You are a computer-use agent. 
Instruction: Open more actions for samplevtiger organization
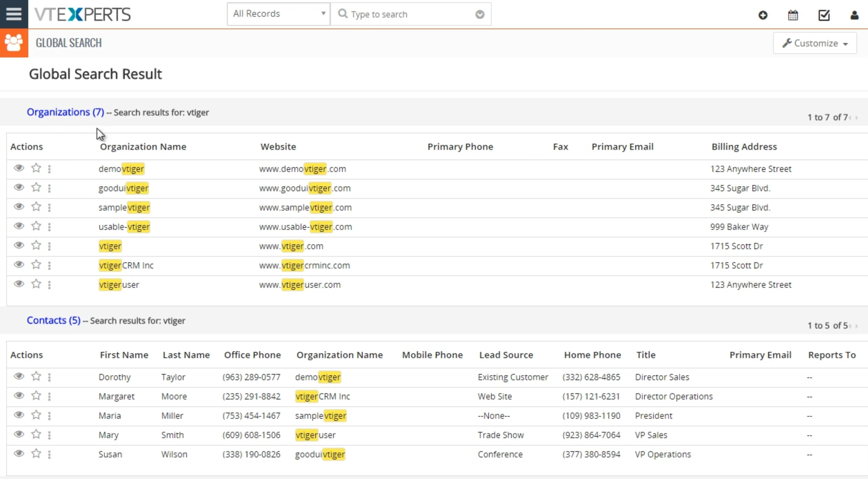pyautogui.click(x=49, y=208)
